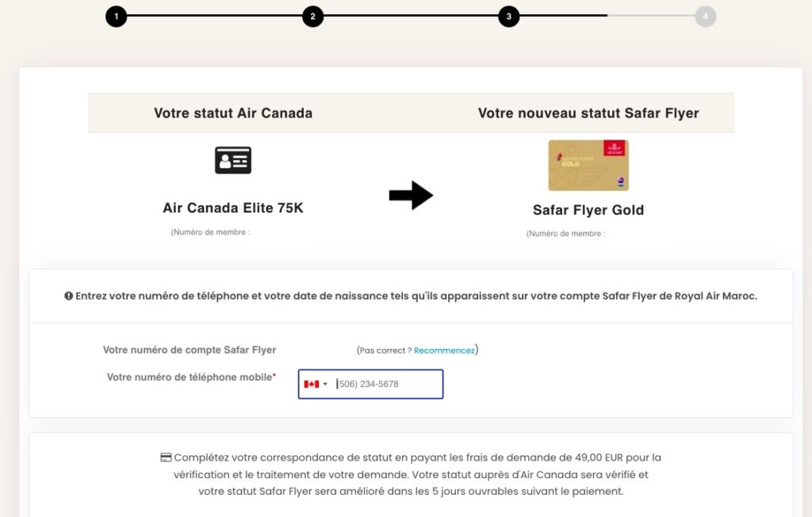
Task: Click the Numéro de membre text under Safar Flyer
Action: (x=566, y=233)
